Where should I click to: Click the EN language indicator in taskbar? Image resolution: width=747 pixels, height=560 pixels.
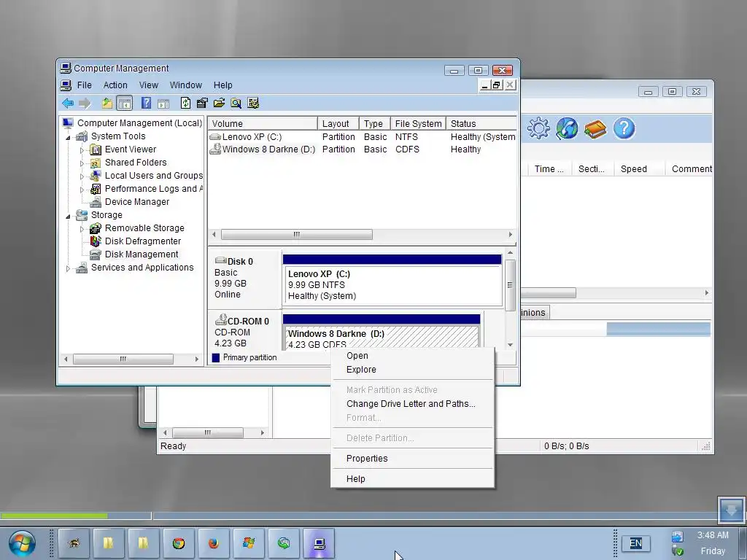tap(635, 543)
